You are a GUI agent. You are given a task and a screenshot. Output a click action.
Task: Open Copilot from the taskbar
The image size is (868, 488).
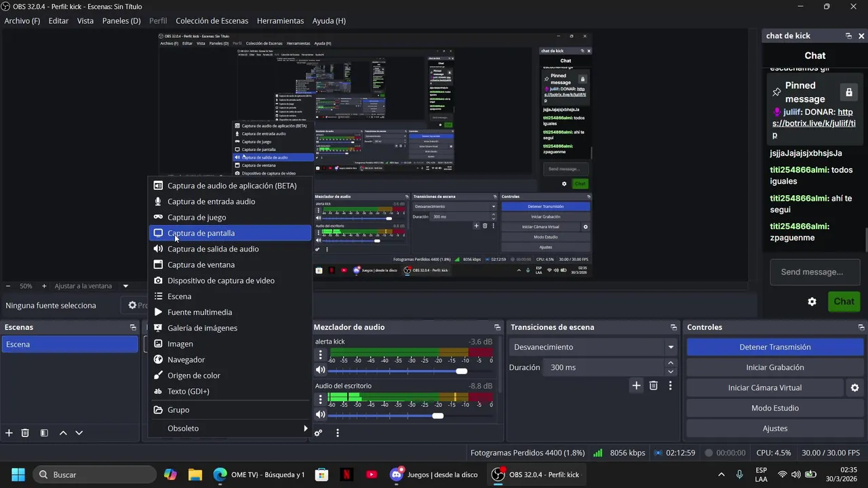tap(170, 474)
